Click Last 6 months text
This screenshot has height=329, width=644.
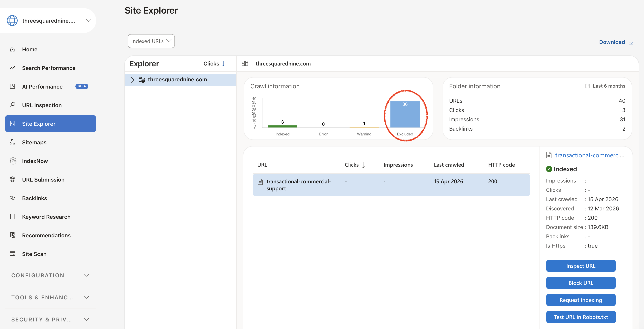point(609,86)
